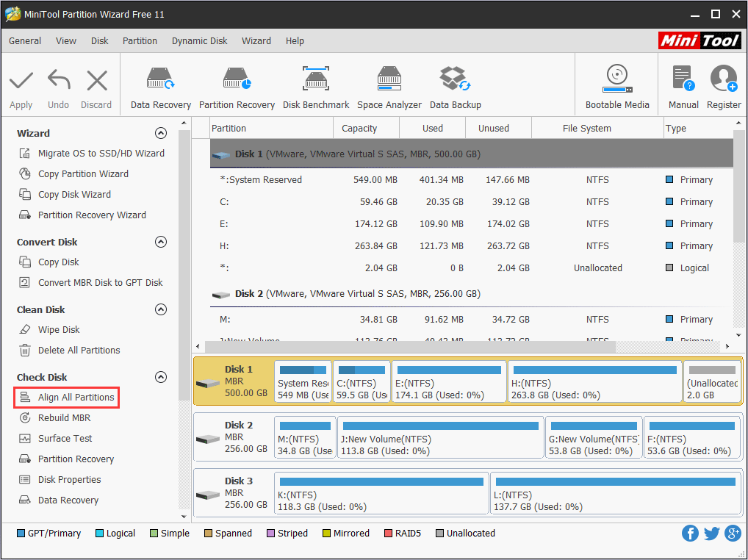Click the Disk Properties icon
Image resolution: width=748 pixels, height=560 pixels.
click(25, 479)
